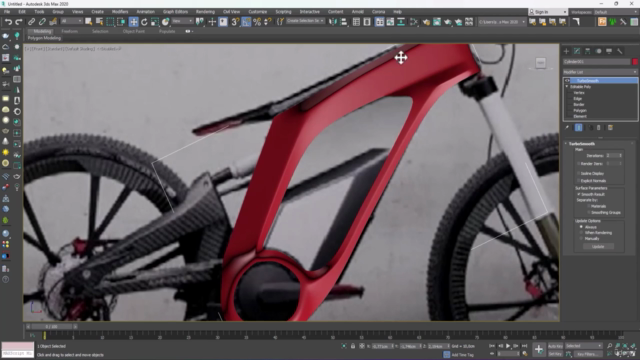The width and height of the screenshot is (640, 360).
Task: Open the Utilities wrench tab
Action: point(620,51)
